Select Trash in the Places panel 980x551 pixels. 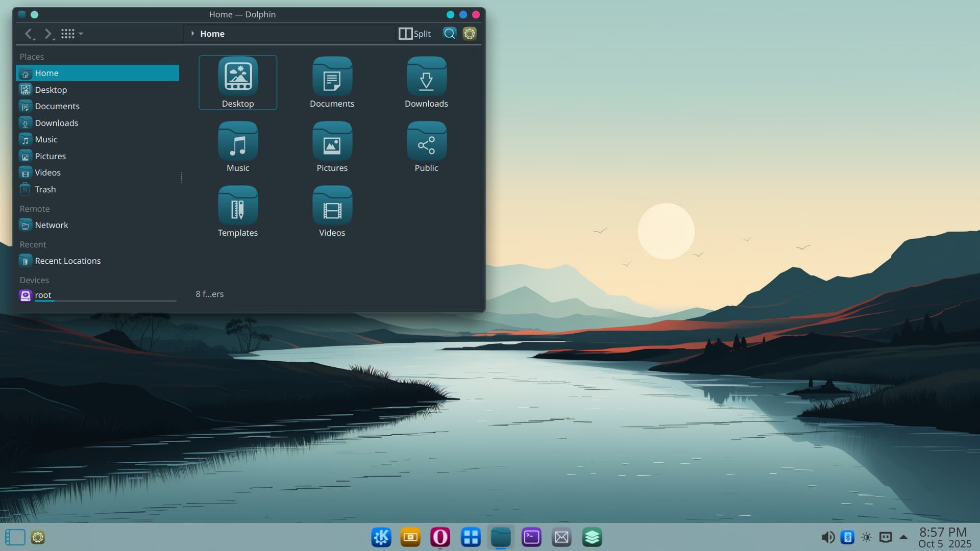click(45, 189)
